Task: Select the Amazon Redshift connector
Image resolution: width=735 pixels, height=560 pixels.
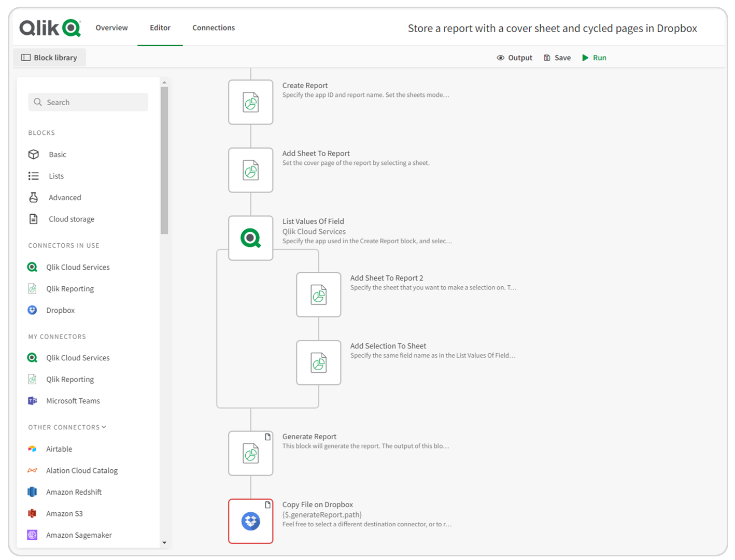Action: [64, 492]
